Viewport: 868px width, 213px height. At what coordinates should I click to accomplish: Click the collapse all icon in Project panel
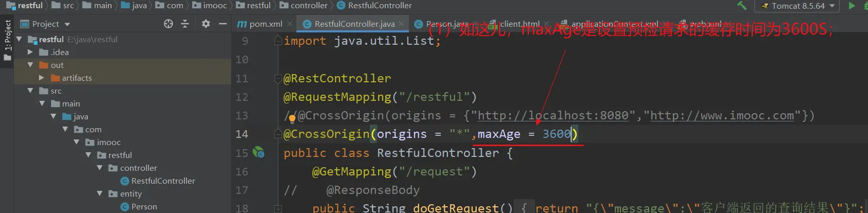click(185, 24)
